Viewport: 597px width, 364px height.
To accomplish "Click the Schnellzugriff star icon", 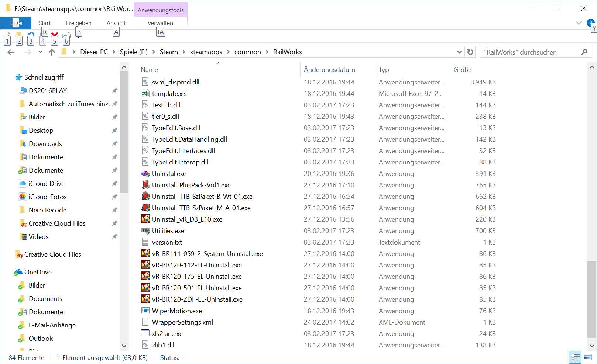I will pyautogui.click(x=18, y=77).
